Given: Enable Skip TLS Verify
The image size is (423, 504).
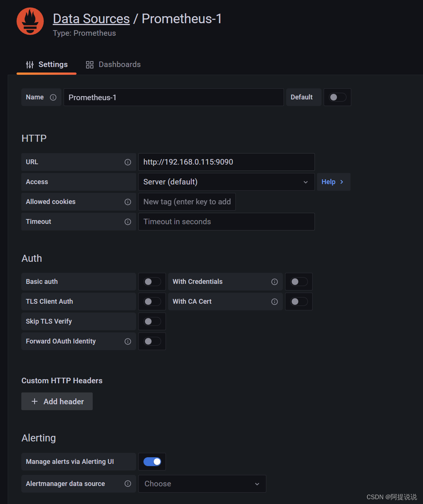Looking at the screenshot, I should pos(152,321).
